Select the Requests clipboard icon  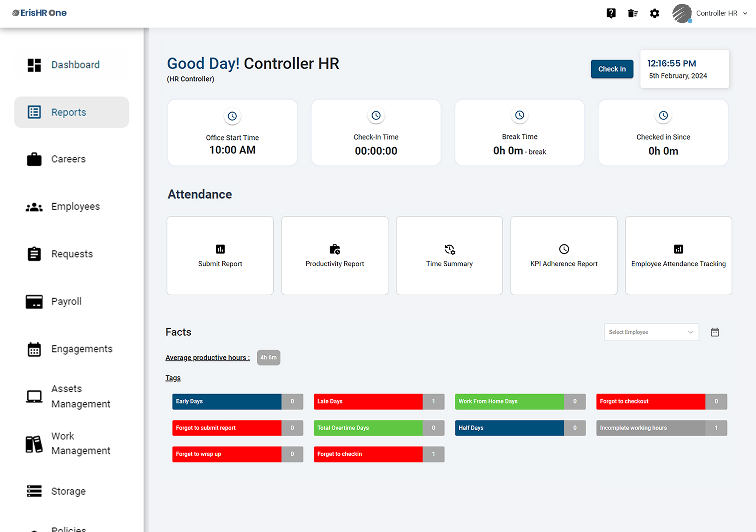34,254
